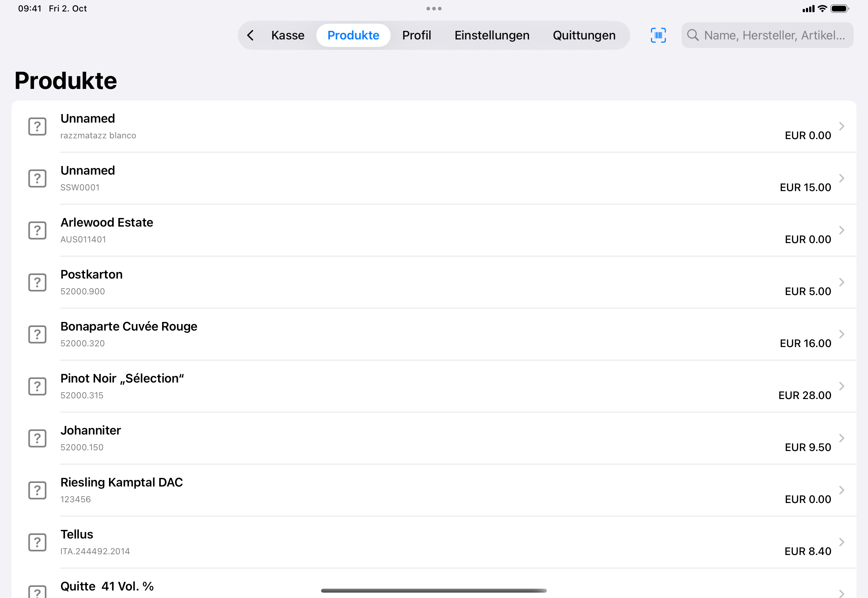Open Tellus details via its chevron
The height and width of the screenshot is (598, 868).
[x=842, y=542]
